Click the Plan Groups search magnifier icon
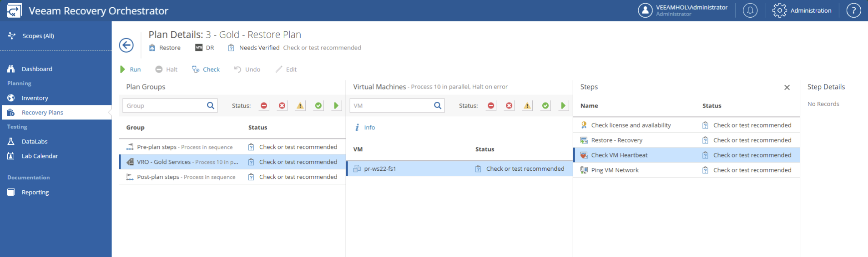The height and width of the screenshot is (257, 868). [x=211, y=105]
